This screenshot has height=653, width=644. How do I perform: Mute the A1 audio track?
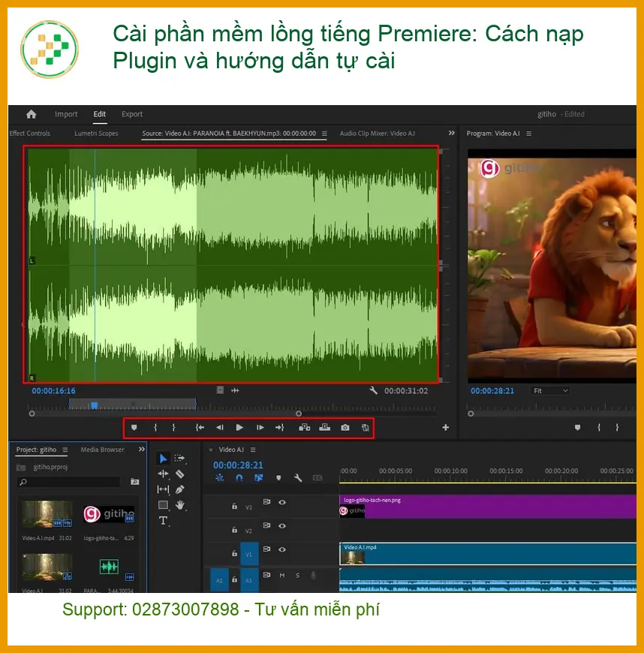[x=282, y=576]
